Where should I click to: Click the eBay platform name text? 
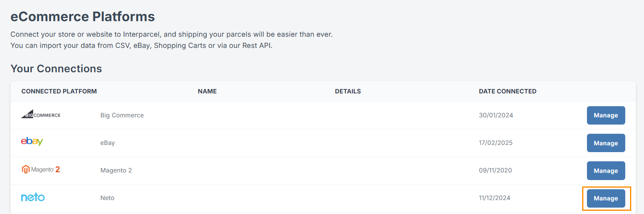tap(107, 143)
